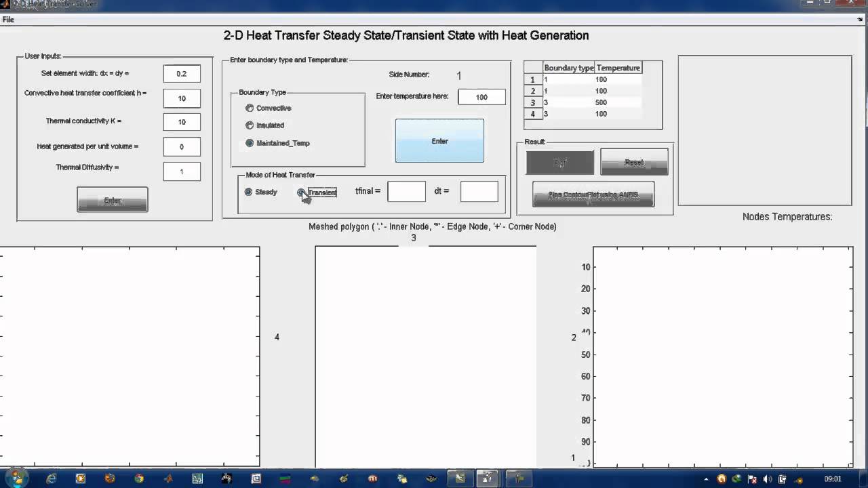Open the Windows Start menu
The height and width of the screenshot is (488, 868).
pos(16,478)
